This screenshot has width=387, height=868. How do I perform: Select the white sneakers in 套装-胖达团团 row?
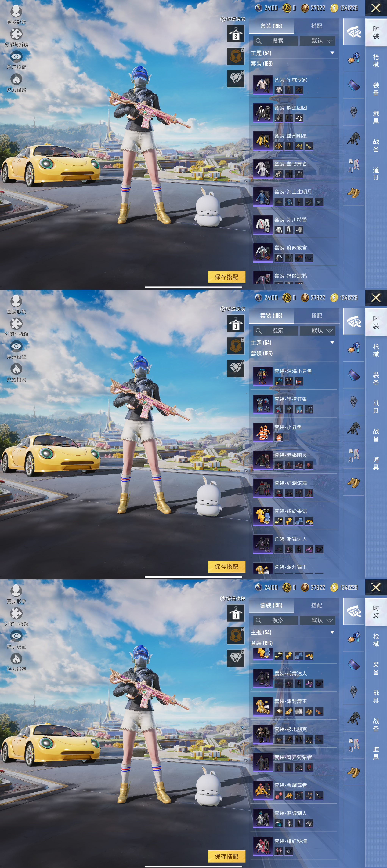[x=299, y=118]
